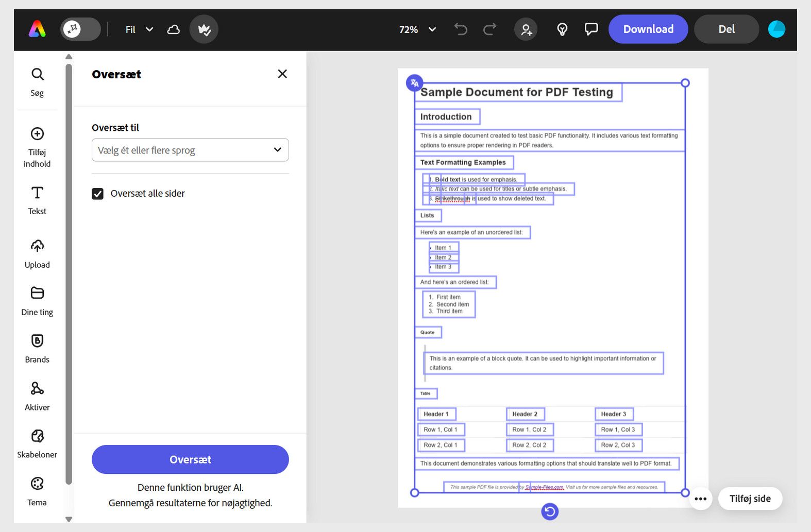Open the Tema theme panel

(37, 492)
